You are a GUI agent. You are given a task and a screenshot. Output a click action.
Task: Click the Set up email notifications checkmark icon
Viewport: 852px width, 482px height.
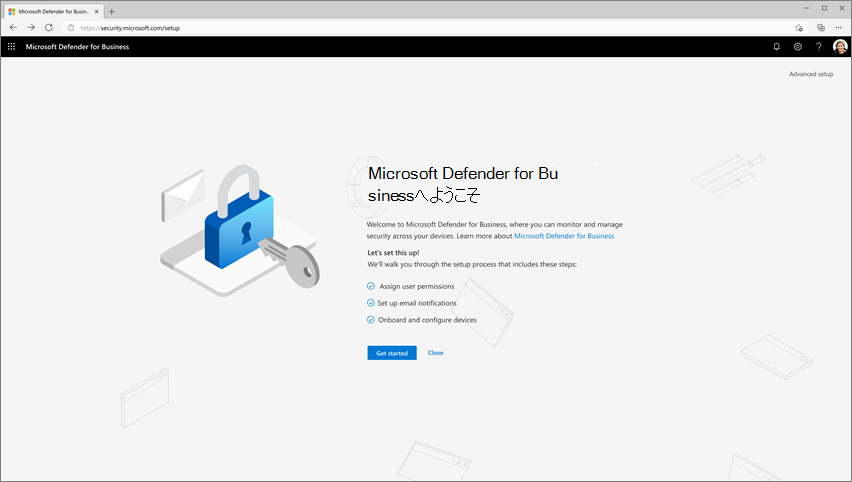[371, 303]
